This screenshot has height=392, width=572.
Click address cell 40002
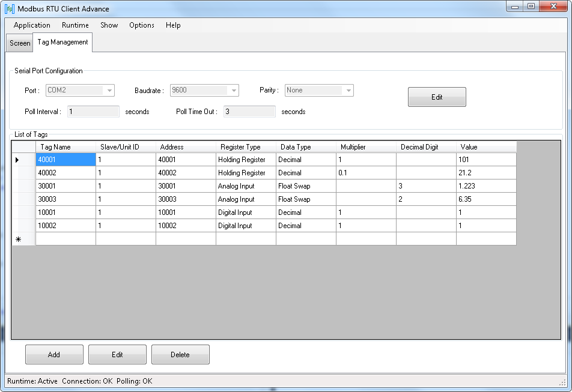pyautogui.click(x=186, y=173)
